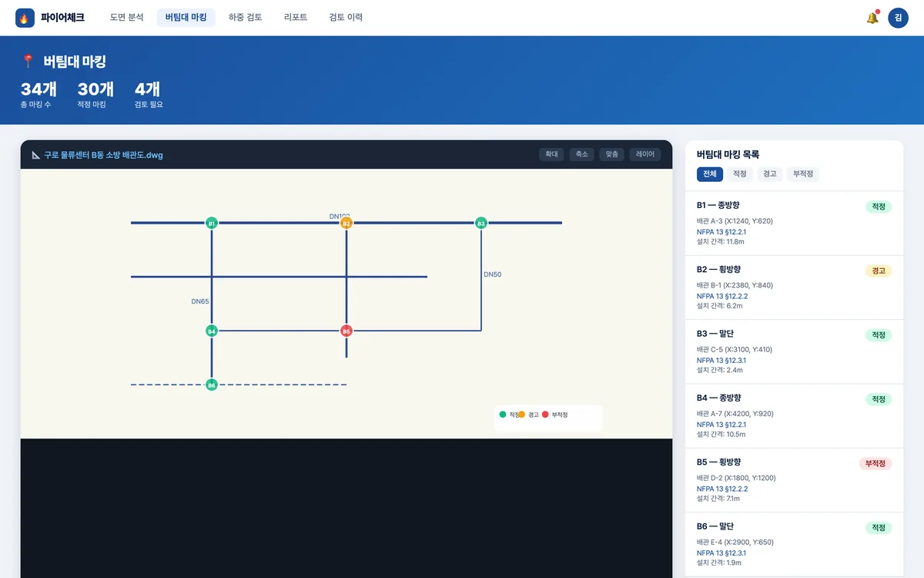This screenshot has width=924, height=578.
Task: Click the 30개 적정 마킹 stat
Action: 95,95
